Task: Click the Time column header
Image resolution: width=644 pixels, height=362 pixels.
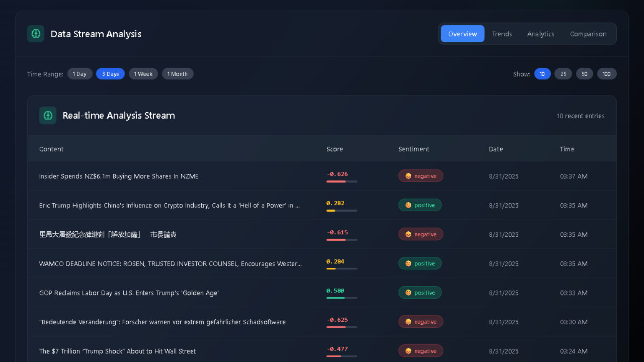Action: pos(567,149)
